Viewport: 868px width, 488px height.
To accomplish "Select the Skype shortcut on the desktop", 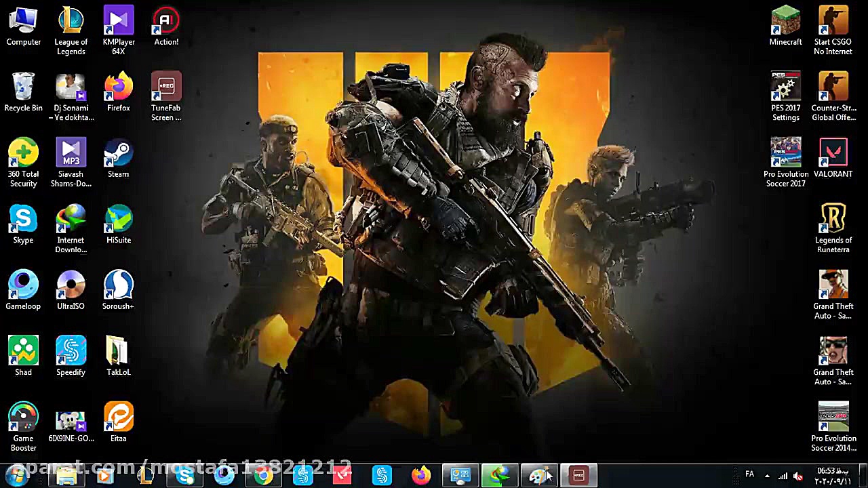I will point(23,224).
